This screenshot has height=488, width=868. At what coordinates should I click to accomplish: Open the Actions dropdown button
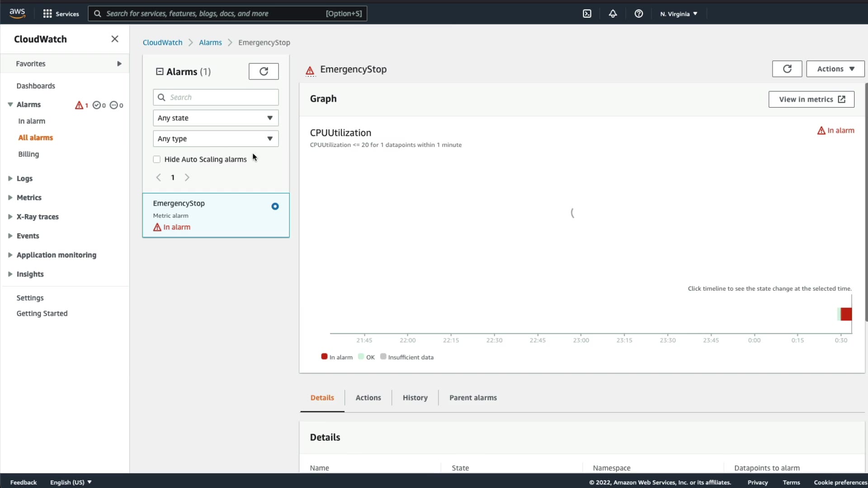click(x=835, y=69)
